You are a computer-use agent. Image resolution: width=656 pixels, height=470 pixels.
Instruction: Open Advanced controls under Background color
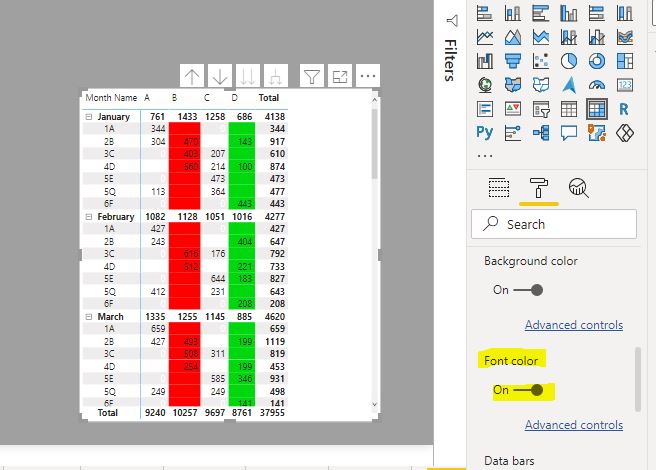pyautogui.click(x=574, y=325)
